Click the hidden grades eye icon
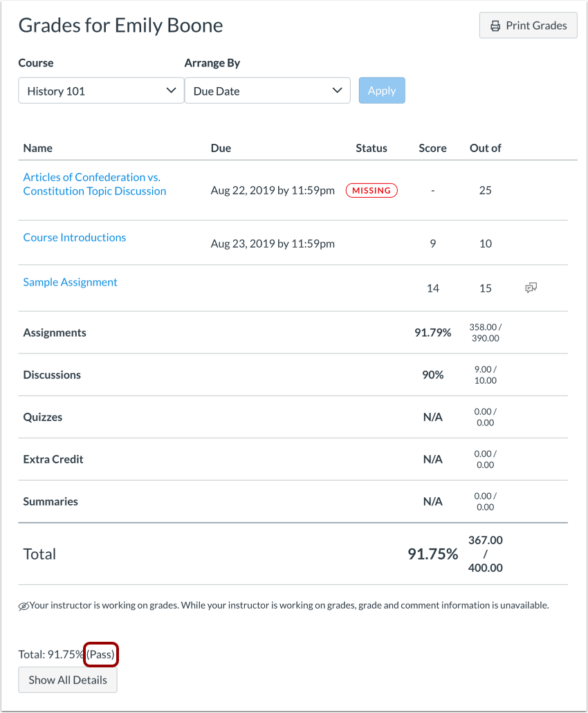This screenshot has width=588, height=713. (24, 606)
